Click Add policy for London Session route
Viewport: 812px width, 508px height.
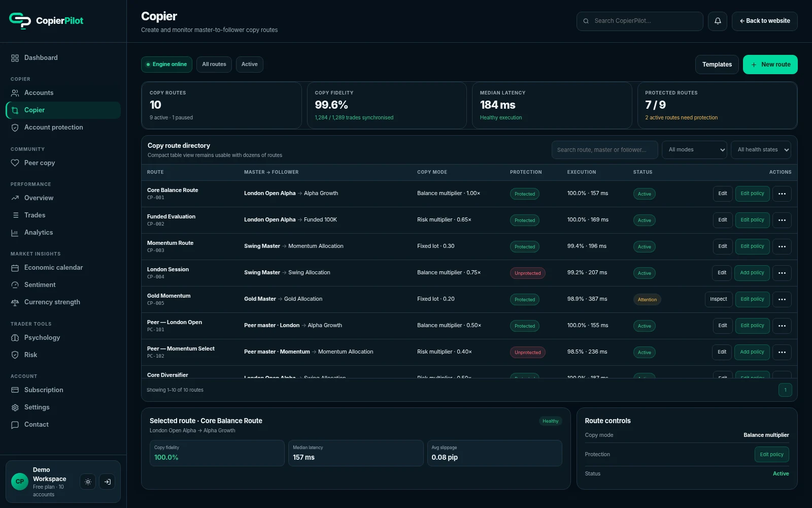tap(752, 273)
